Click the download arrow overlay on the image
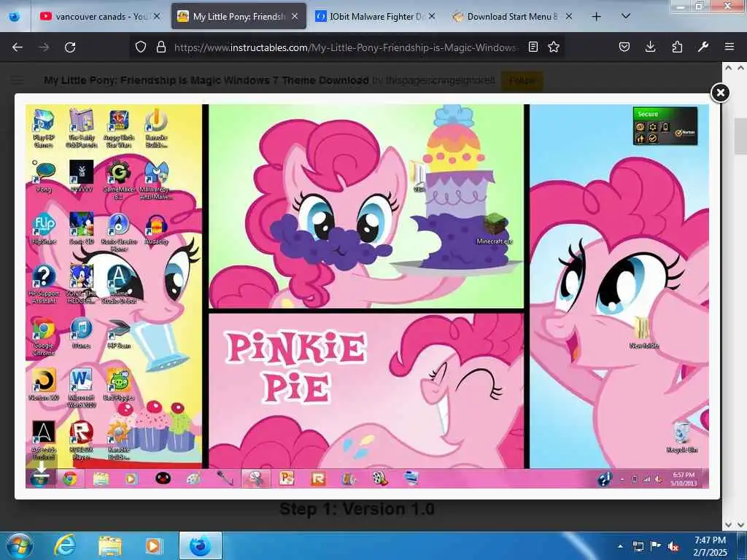The width and height of the screenshot is (747, 560). pyautogui.click(x=42, y=467)
